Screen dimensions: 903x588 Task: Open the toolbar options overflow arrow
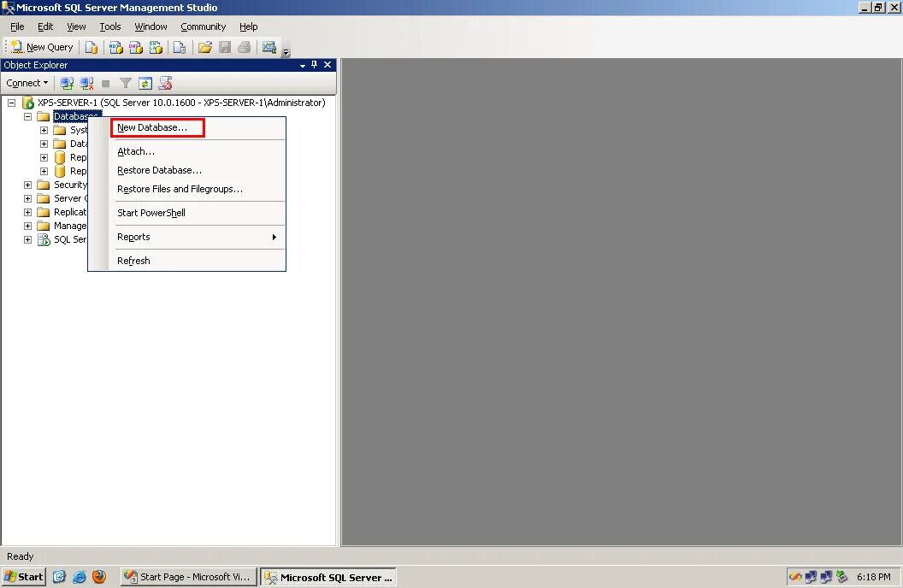(286, 52)
